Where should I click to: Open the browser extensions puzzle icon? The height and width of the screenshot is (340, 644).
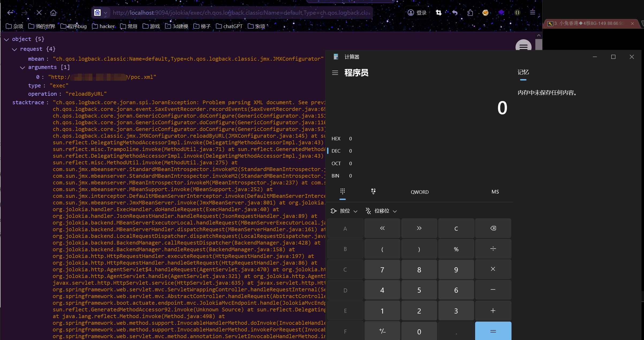click(x=470, y=13)
